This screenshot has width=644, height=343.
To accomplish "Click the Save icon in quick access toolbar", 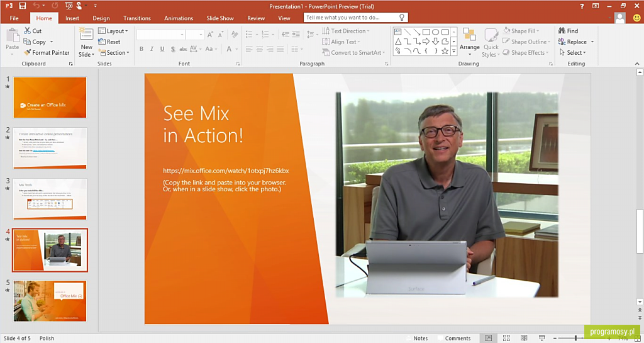I will point(23,6).
